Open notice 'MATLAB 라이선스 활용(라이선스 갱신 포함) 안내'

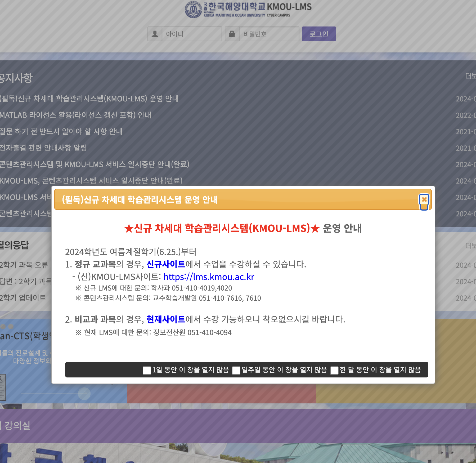coord(75,115)
